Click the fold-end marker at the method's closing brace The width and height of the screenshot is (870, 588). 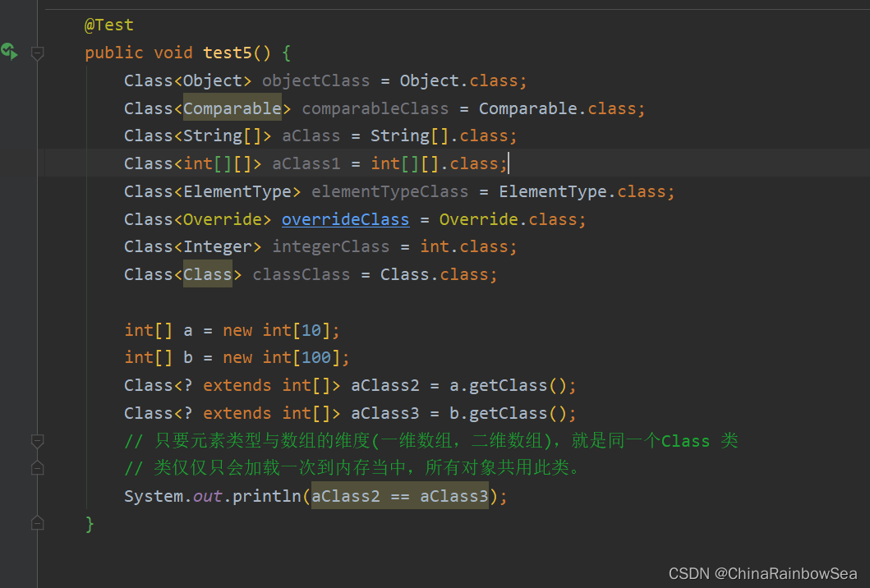(37, 523)
